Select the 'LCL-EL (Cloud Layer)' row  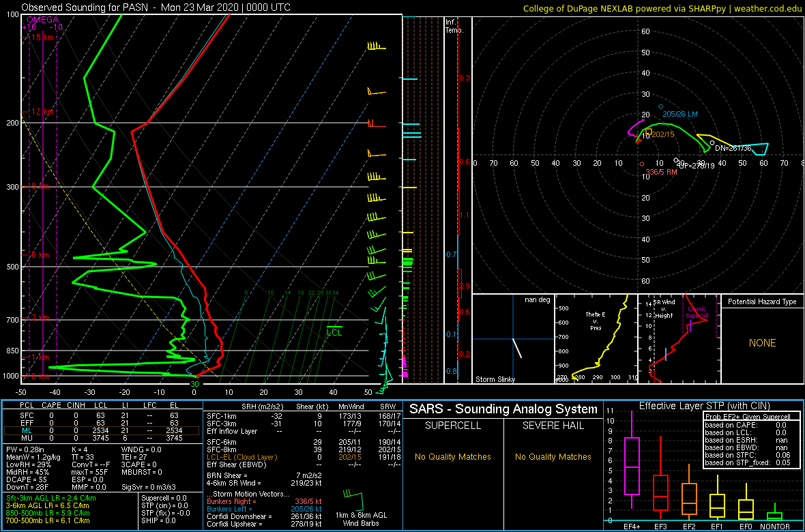[303, 456]
